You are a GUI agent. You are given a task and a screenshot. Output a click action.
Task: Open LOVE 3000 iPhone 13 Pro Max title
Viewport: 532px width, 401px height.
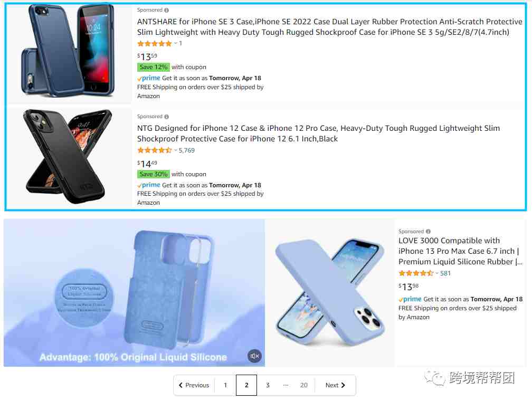click(460, 251)
